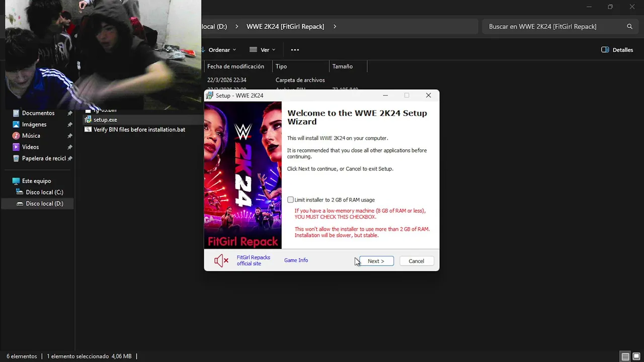
Task: Click the Documentos folder icon
Action: [16, 113]
